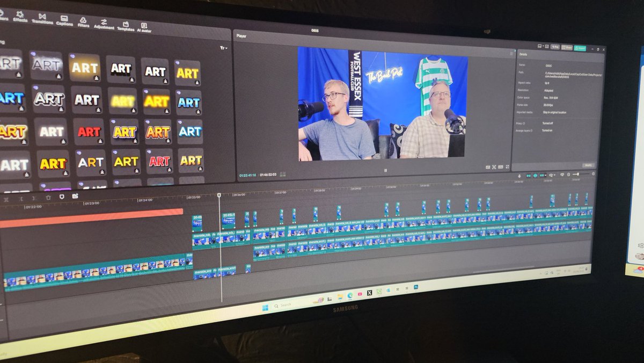Click the Details panel header
Screen dimensions: 644x363
pyautogui.click(x=523, y=54)
